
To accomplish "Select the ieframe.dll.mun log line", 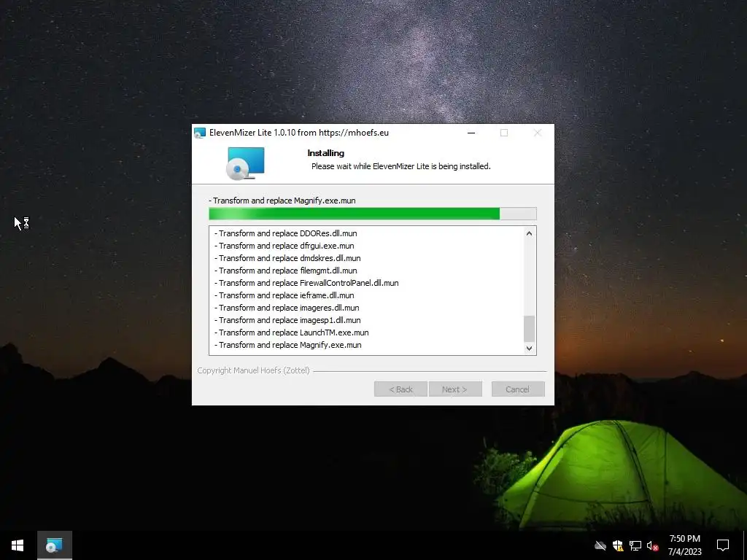I will click(x=285, y=295).
